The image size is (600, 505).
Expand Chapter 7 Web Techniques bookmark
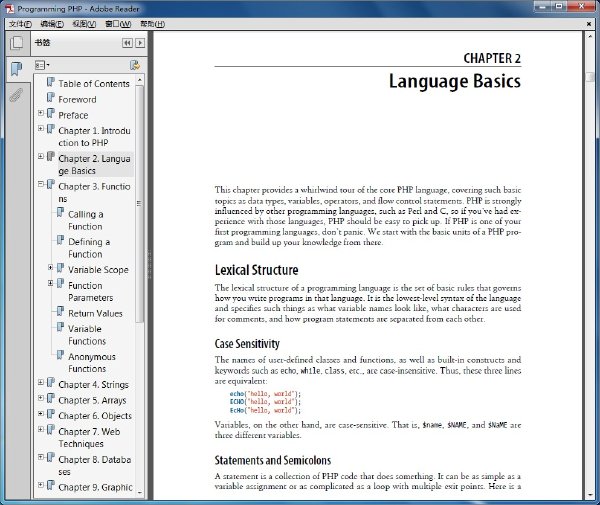tap(41, 429)
